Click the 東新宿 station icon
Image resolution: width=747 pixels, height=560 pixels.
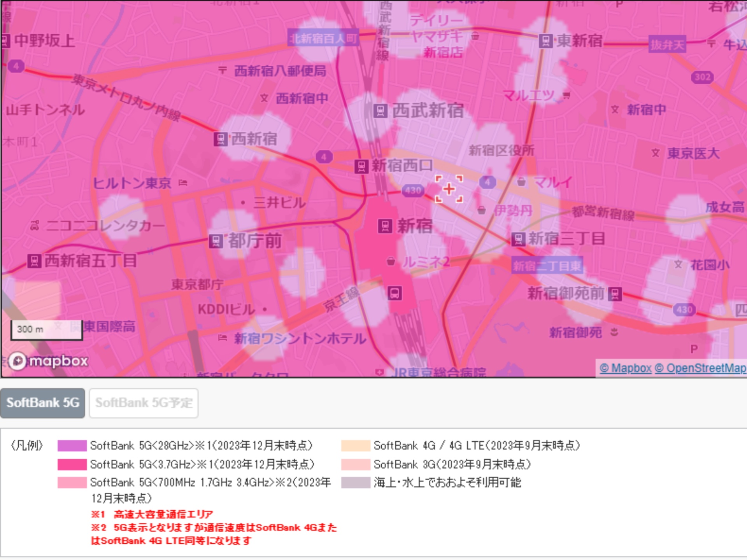tap(545, 41)
